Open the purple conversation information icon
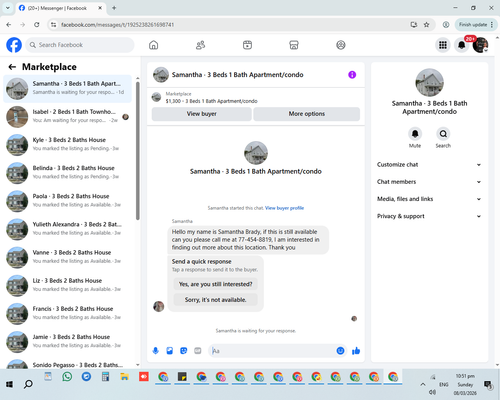Viewport: 500px width, 400px height. tap(352, 75)
